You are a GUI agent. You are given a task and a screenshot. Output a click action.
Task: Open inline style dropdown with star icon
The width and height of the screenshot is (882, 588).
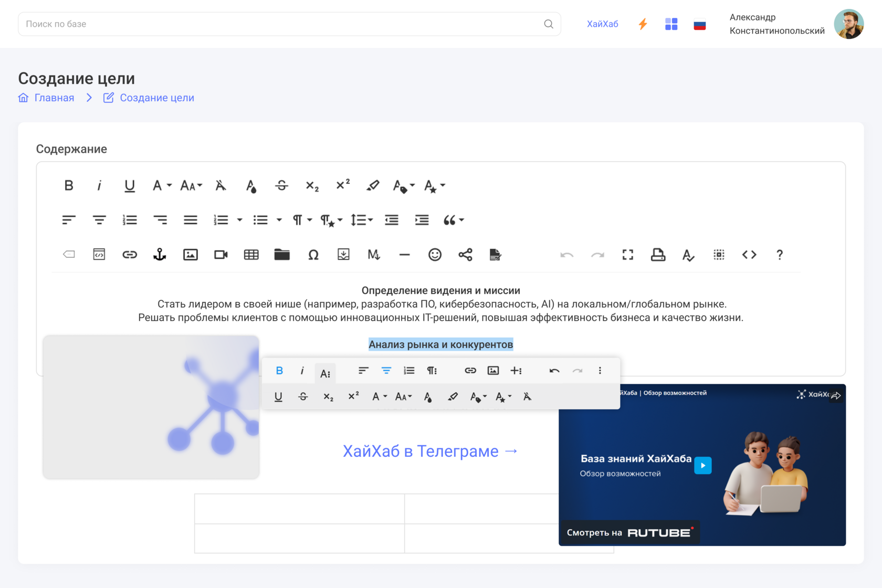pos(434,185)
